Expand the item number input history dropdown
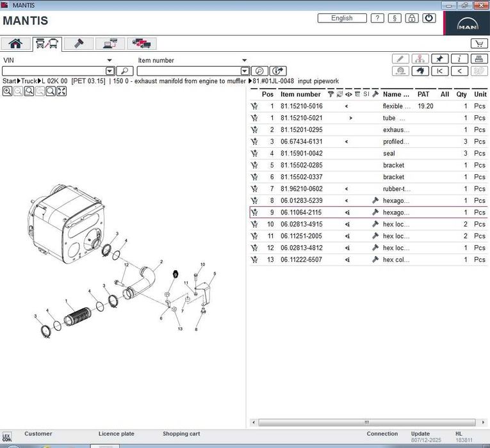490x448 pixels. (x=245, y=71)
